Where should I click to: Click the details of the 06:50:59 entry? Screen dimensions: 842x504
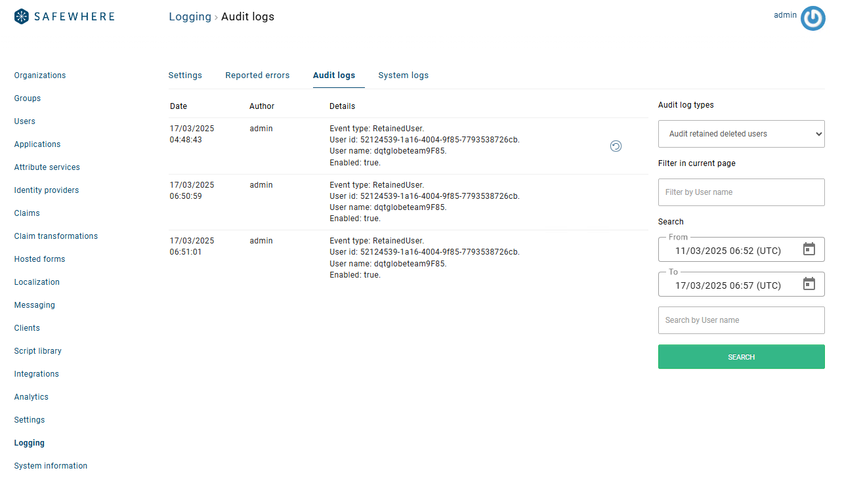pos(425,201)
